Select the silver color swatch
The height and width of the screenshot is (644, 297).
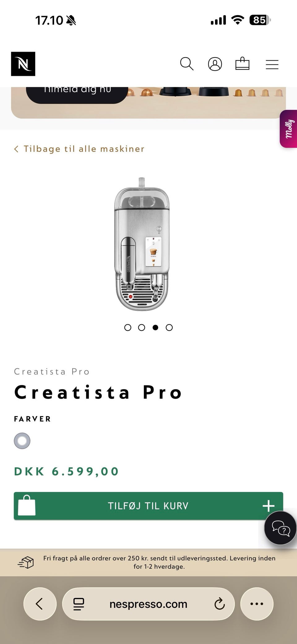click(x=22, y=441)
